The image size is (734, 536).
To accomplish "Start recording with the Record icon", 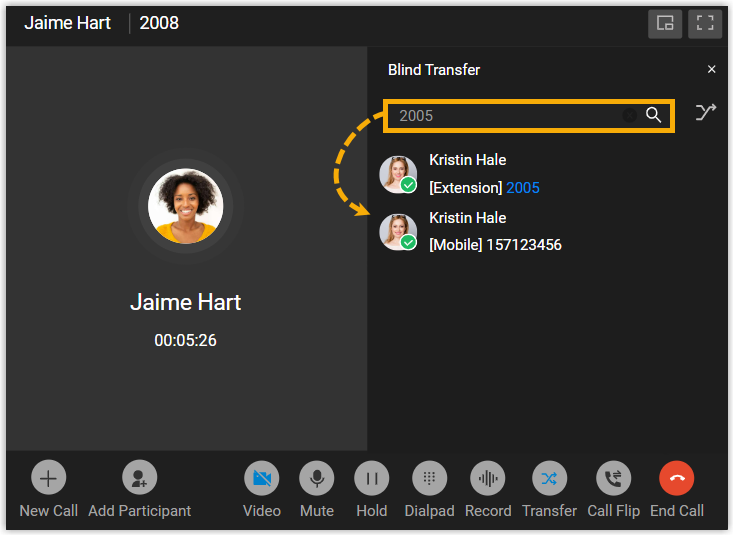I will tap(488, 478).
